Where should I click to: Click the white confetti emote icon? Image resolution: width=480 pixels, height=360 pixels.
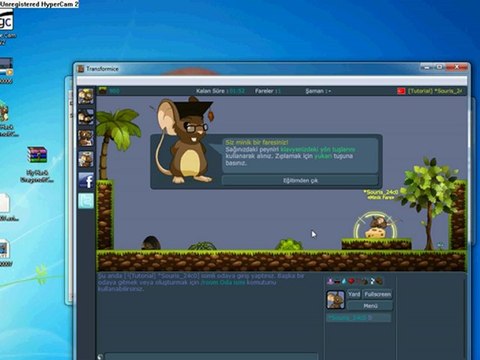click(x=372, y=281)
